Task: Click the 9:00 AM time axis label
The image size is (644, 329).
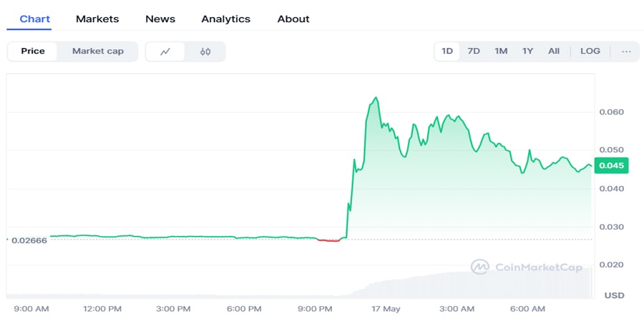Action: coord(31,309)
